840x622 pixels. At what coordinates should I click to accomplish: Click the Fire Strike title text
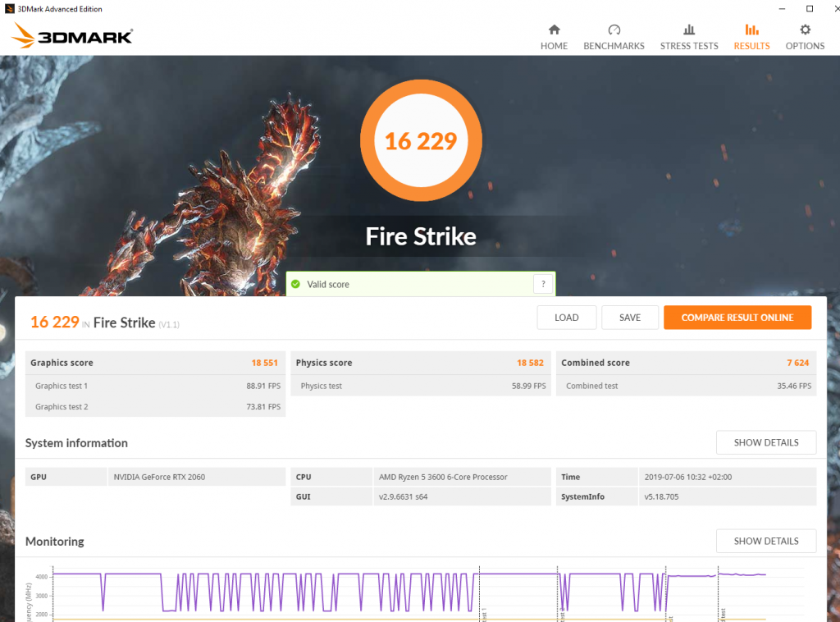click(x=421, y=236)
